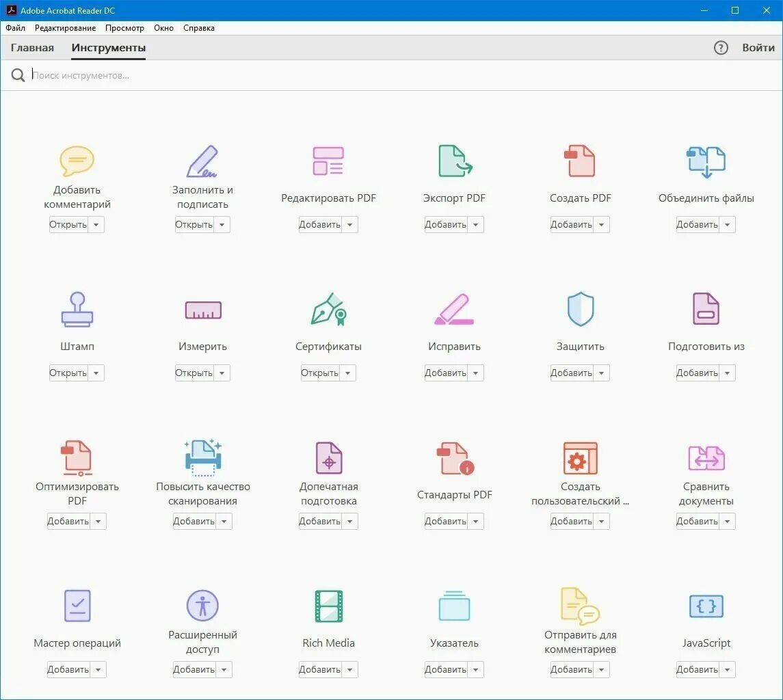Viewport: 783px width, 700px height.
Task: Click the Исправить highlighter icon
Action: pos(454,310)
